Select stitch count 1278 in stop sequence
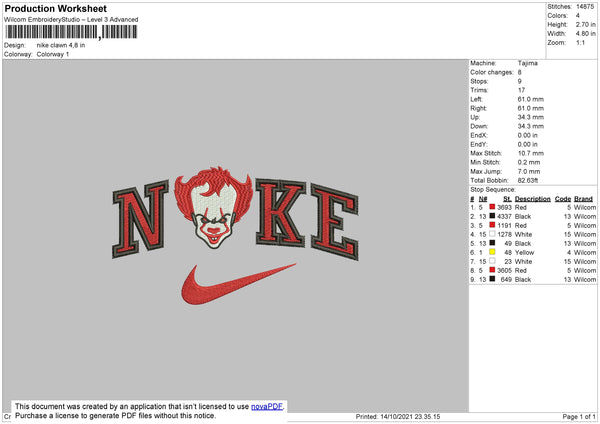Viewport: 600px width, 424px height. tap(504, 235)
